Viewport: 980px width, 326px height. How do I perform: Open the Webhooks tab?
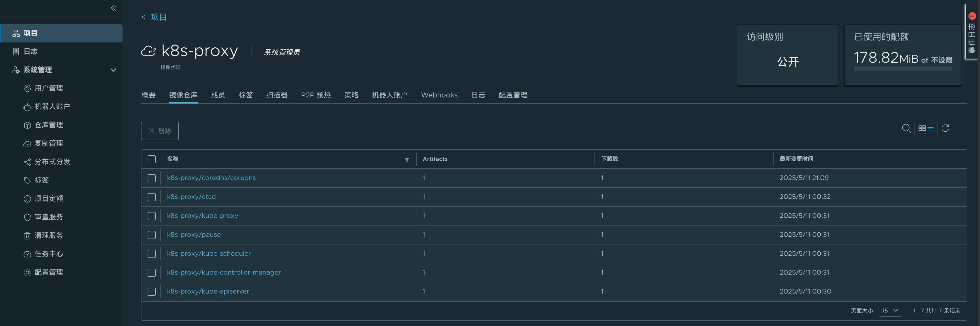pos(439,95)
